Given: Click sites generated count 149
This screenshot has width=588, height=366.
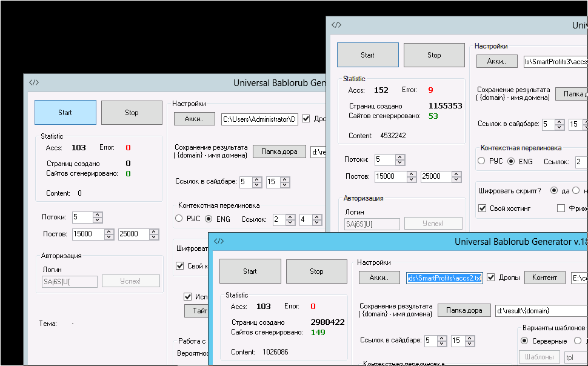Looking at the screenshot, I should click(318, 332).
